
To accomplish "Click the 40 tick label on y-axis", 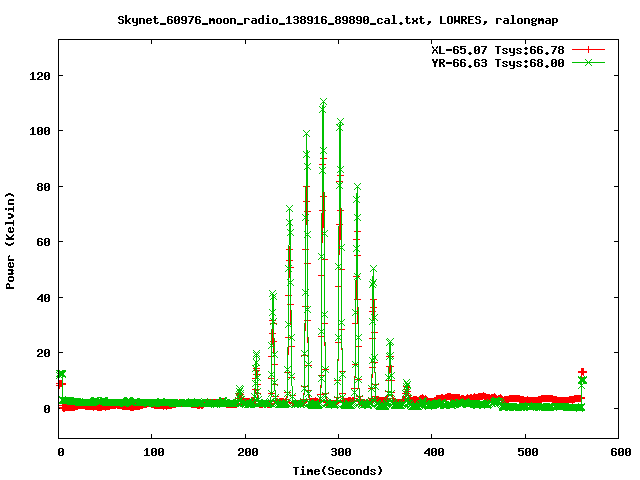I will tap(42, 298).
